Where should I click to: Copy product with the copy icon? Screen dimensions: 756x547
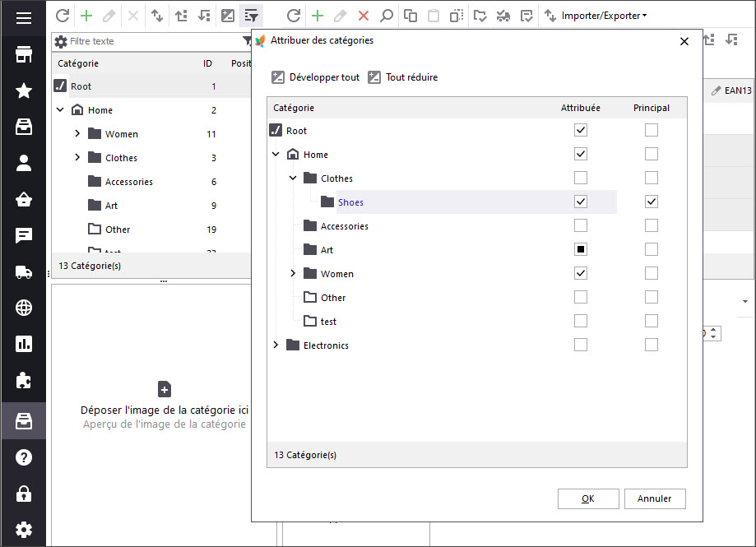(410, 16)
